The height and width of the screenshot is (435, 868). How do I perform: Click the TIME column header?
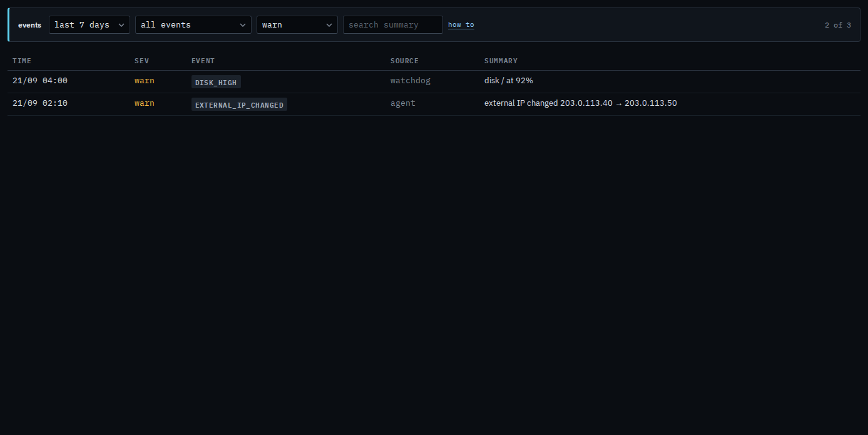pyautogui.click(x=22, y=61)
